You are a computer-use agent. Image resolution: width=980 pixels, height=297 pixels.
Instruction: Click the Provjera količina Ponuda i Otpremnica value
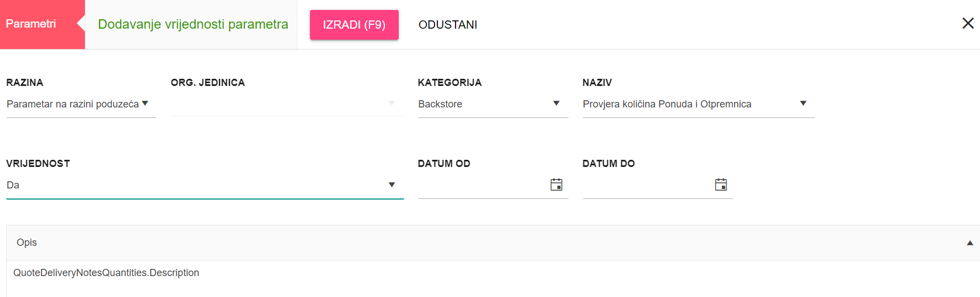point(667,104)
